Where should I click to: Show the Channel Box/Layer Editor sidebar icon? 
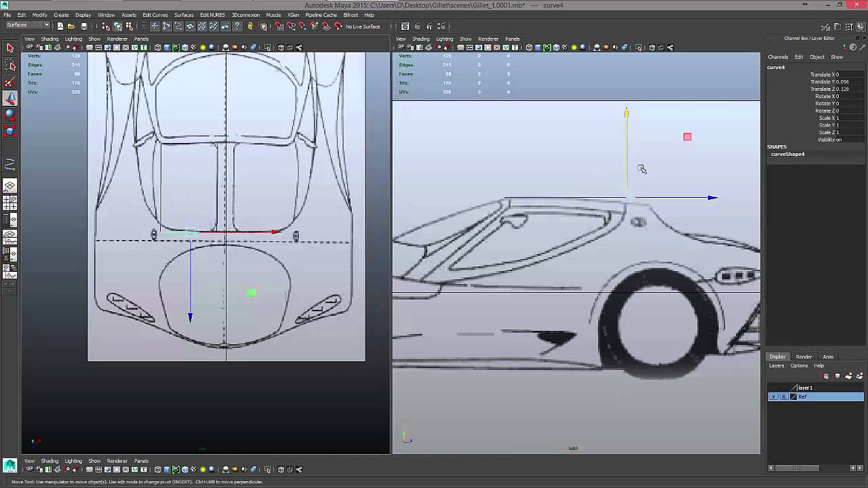click(861, 26)
